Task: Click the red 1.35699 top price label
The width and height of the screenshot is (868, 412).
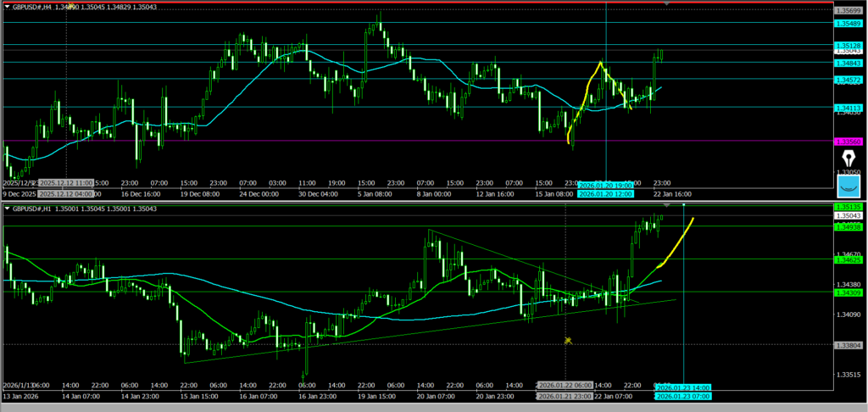Action: click(x=848, y=10)
